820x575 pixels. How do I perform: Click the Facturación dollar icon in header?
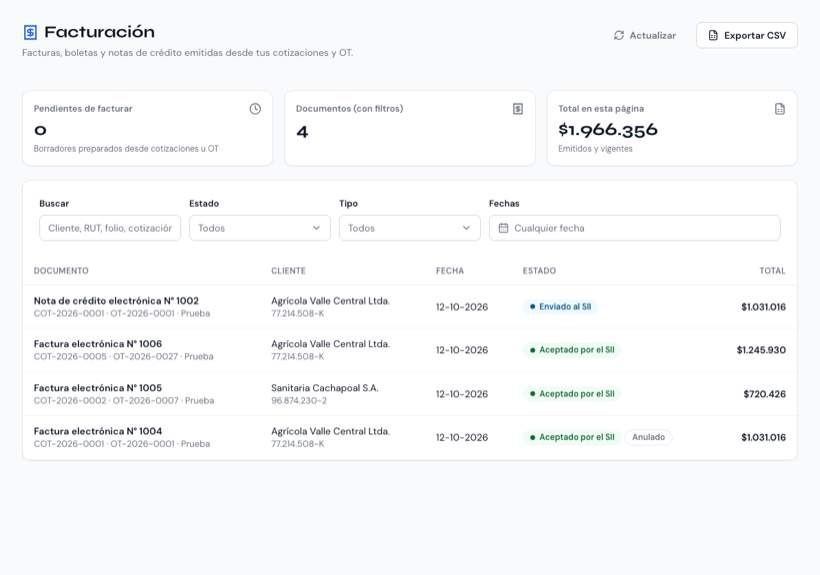click(x=30, y=32)
